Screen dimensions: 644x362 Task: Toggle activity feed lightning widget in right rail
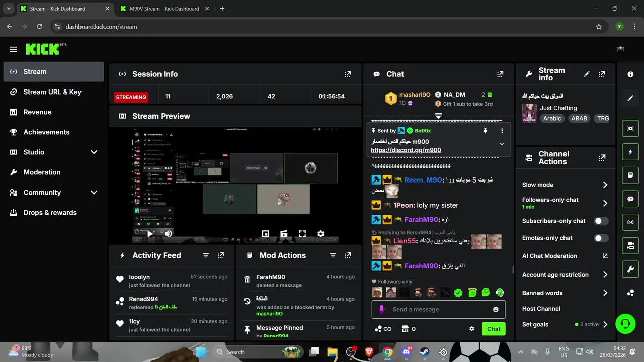coord(630,152)
